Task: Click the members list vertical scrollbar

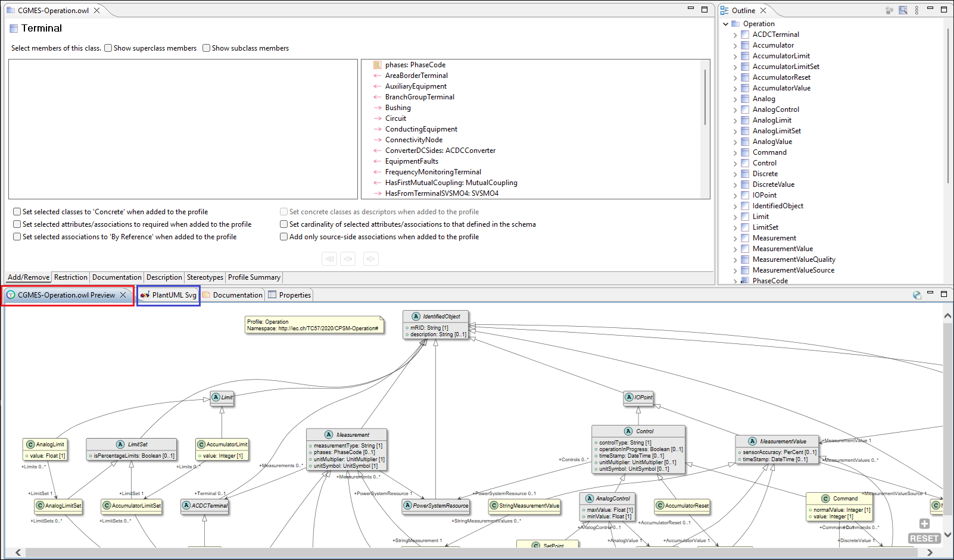Action: [x=705, y=97]
